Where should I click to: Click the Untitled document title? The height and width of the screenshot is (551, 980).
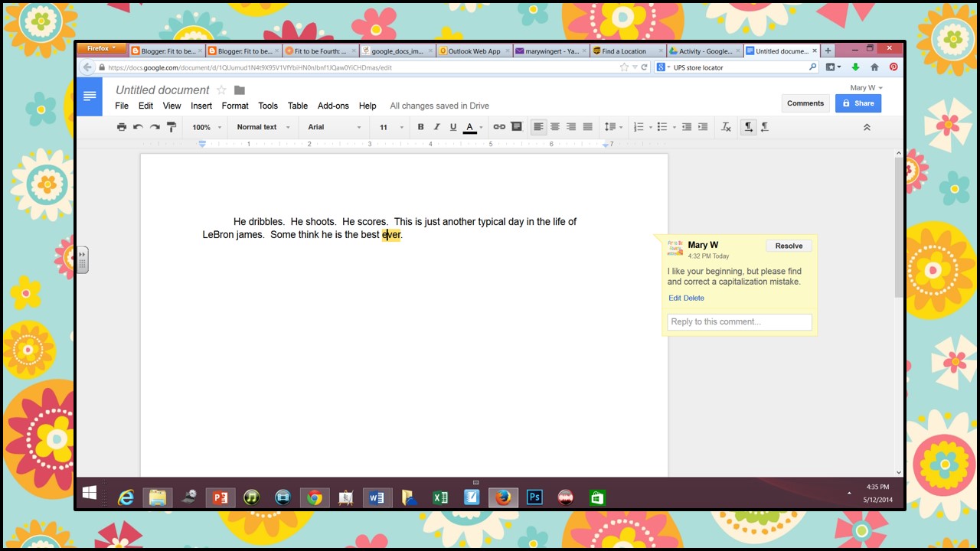click(162, 90)
